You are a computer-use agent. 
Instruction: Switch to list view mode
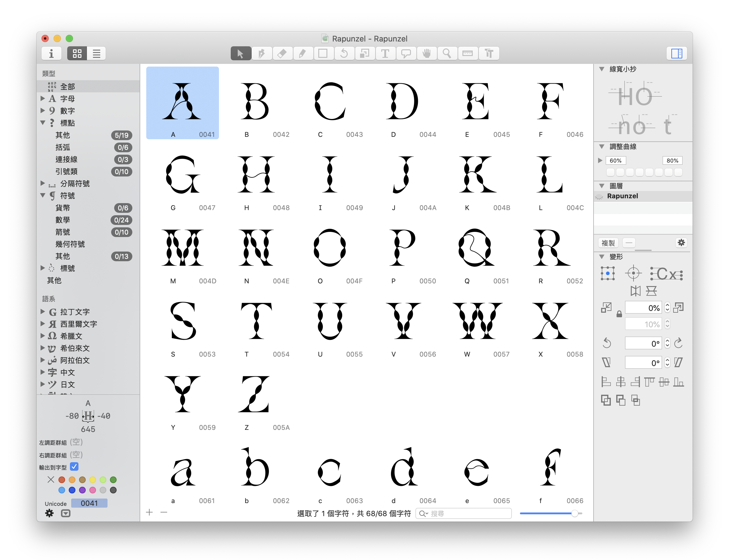[96, 54]
